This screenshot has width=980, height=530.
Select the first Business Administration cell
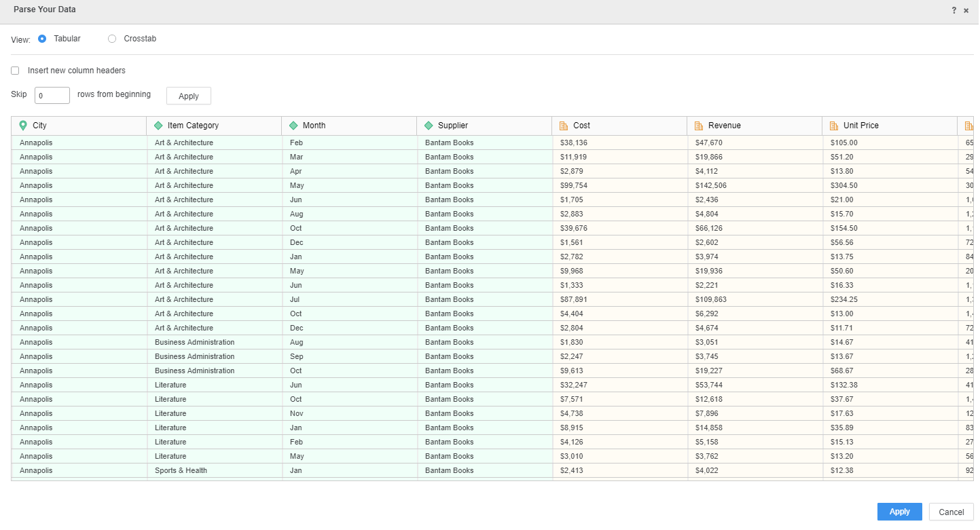point(194,342)
